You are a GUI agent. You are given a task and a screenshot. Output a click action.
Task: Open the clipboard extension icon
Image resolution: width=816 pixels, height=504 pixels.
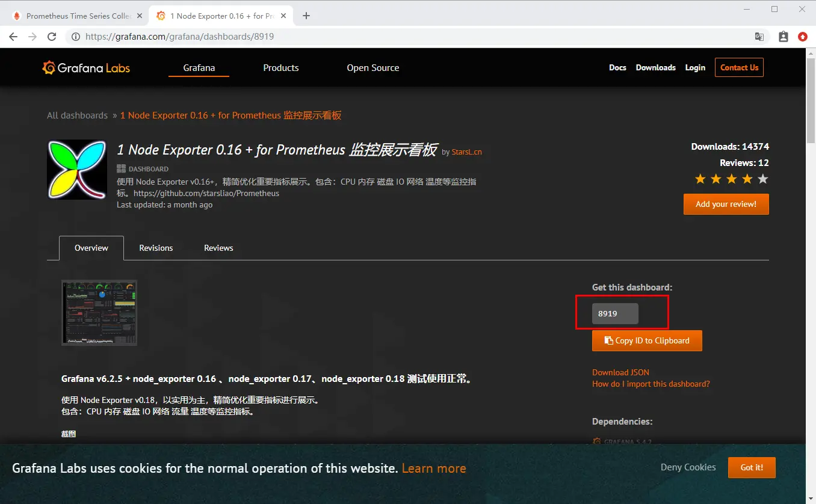[x=783, y=37]
